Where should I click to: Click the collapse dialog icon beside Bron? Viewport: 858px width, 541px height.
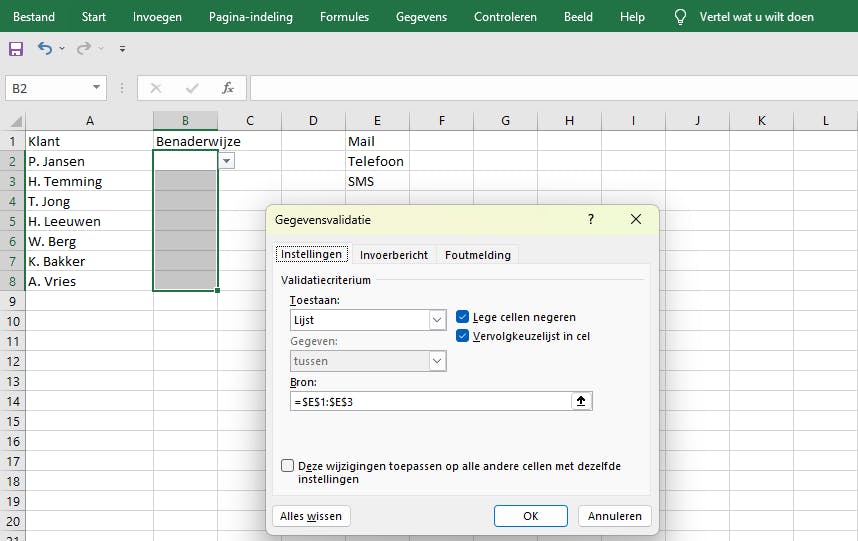(581, 401)
